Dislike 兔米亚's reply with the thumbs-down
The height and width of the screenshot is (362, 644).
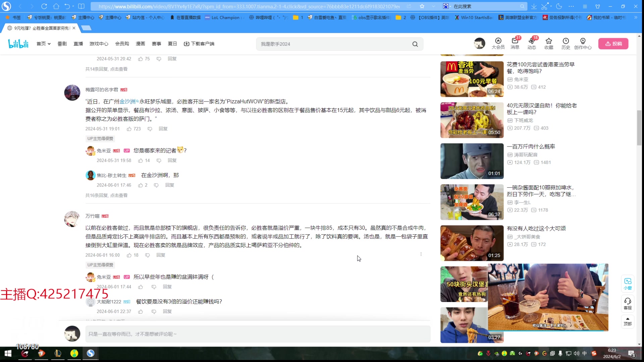tap(154, 287)
